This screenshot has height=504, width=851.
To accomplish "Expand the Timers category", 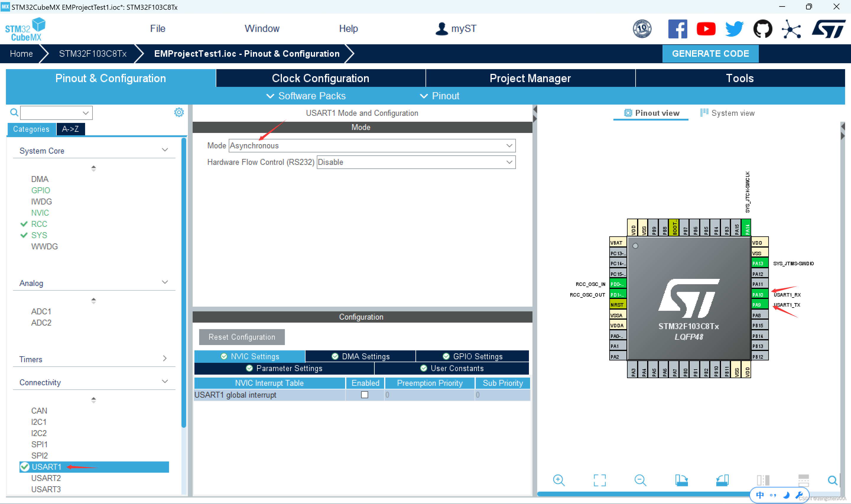I will tap(165, 358).
